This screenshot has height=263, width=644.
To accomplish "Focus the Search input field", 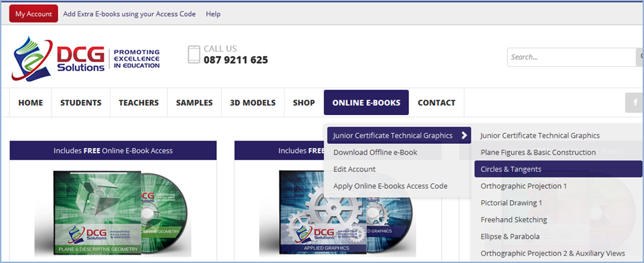I will coord(572,57).
